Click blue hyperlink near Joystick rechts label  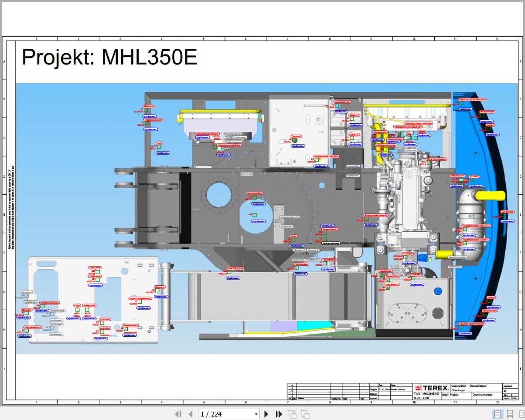[95, 285]
